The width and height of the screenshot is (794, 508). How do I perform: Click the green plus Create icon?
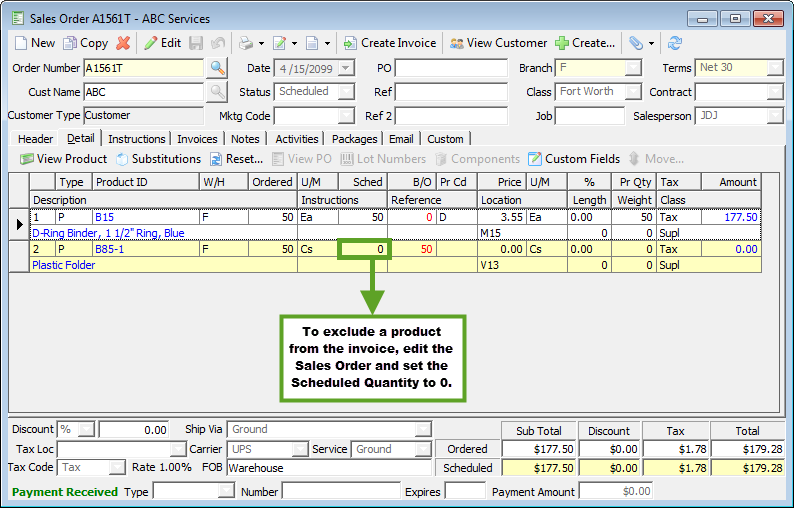[x=562, y=43]
